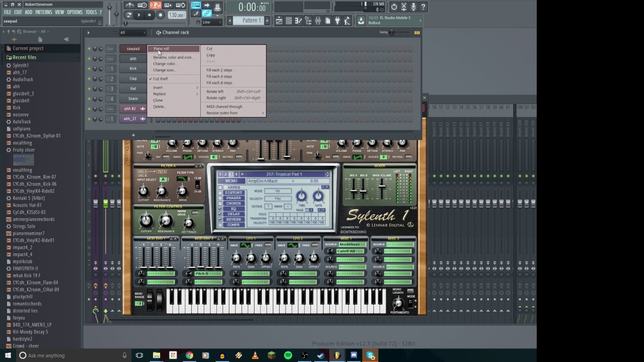Disable the DELAY effect checkbox

pyautogui.click(x=220, y=214)
